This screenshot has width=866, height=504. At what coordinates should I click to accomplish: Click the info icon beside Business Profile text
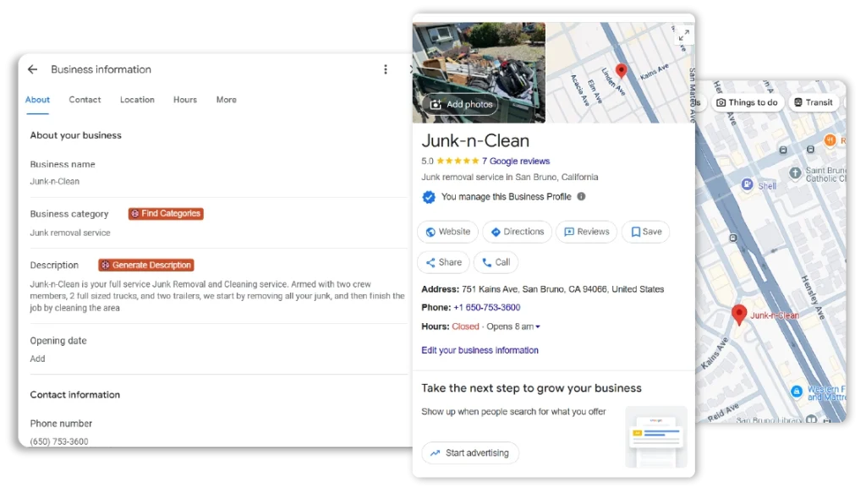581,197
